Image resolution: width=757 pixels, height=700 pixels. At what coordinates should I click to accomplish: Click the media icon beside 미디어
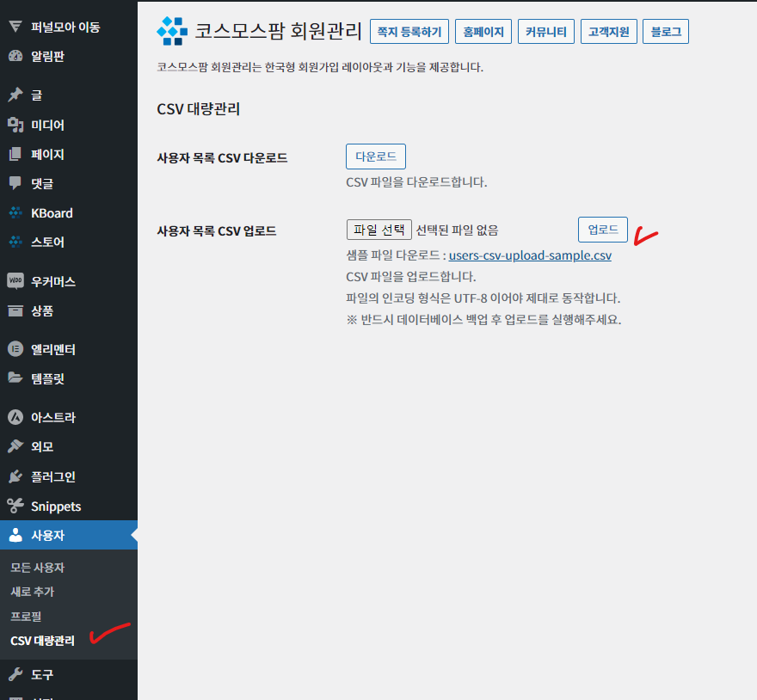[x=15, y=125]
